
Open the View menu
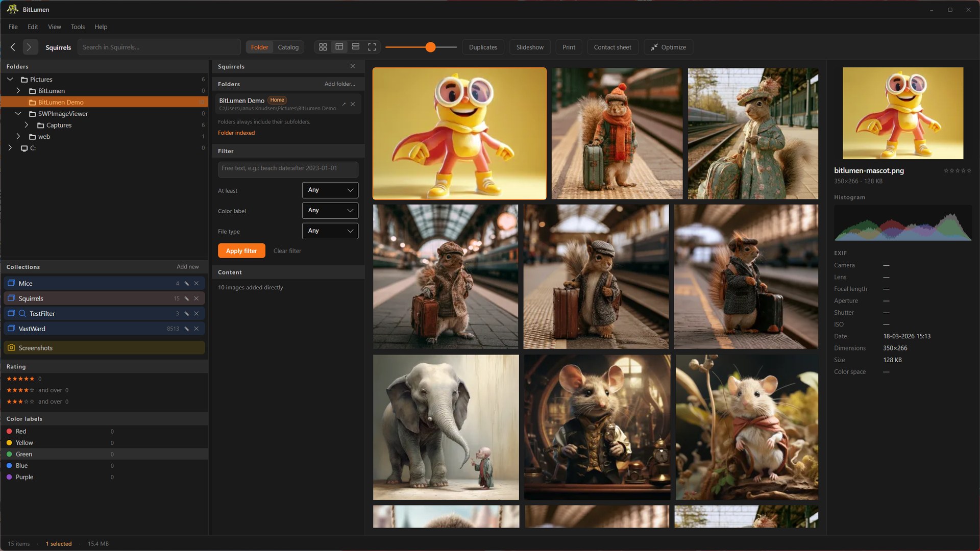(55, 27)
